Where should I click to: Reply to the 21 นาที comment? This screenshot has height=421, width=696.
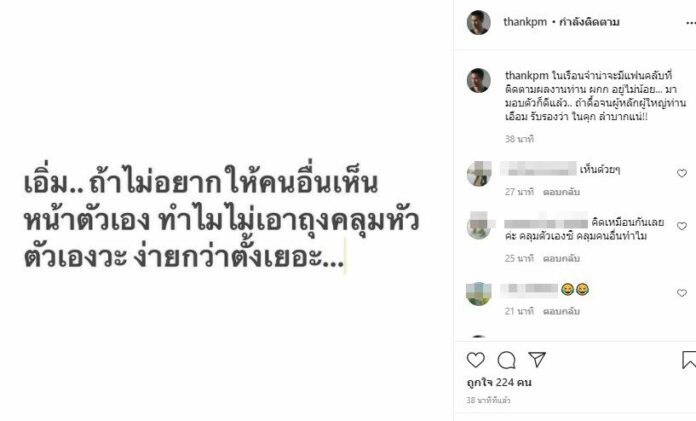coord(562,311)
